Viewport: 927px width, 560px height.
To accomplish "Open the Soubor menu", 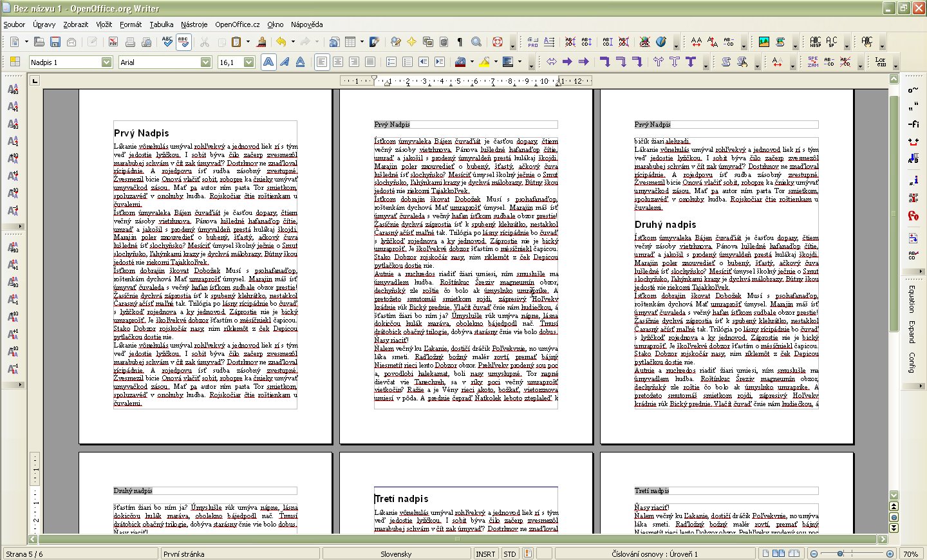I will coord(14,24).
